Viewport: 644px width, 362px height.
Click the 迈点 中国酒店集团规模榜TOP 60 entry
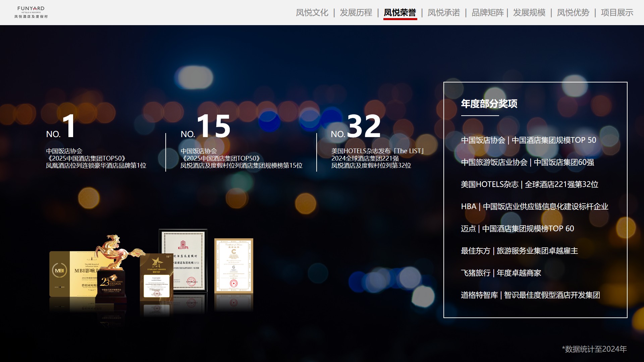tap(517, 229)
